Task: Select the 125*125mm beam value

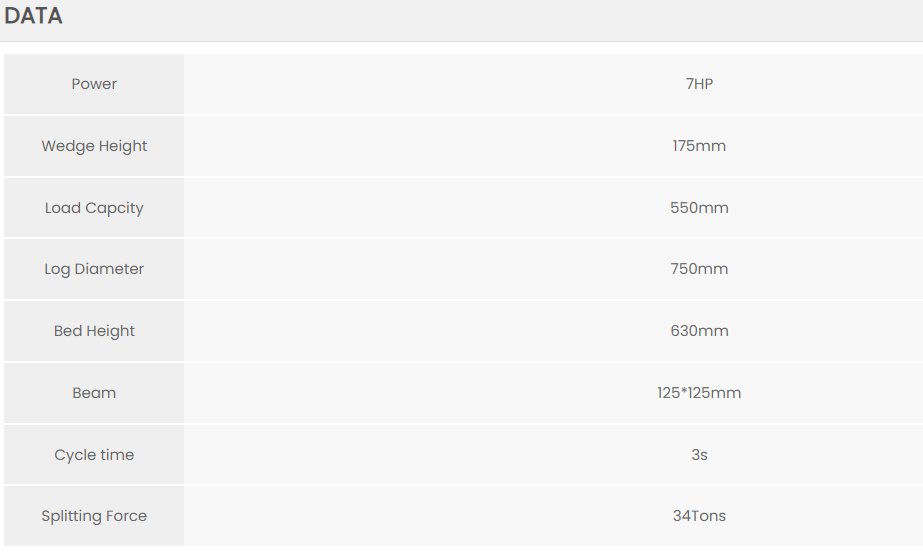Action: pos(699,393)
